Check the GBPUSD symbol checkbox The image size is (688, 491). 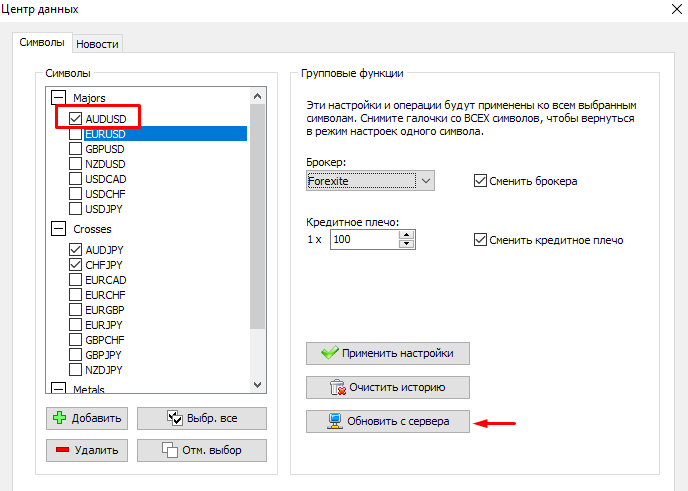pos(76,148)
